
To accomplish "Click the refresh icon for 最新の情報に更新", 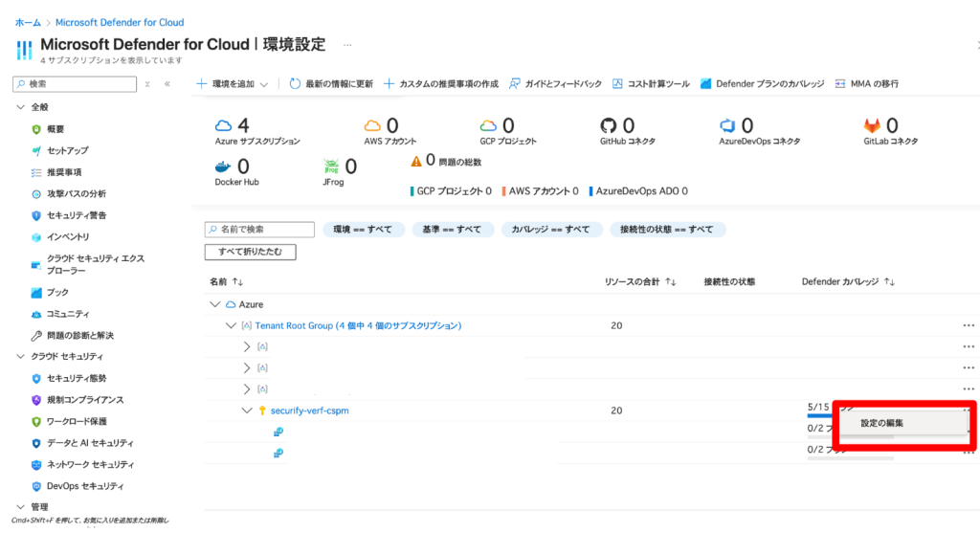I will [295, 84].
